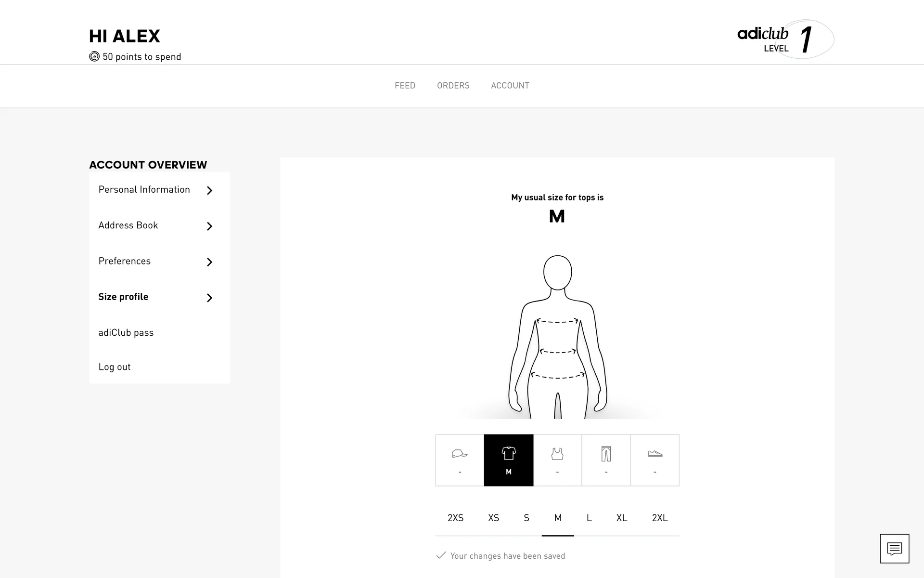Expand Preferences chevron arrow
The image size is (924, 578).
tap(209, 262)
